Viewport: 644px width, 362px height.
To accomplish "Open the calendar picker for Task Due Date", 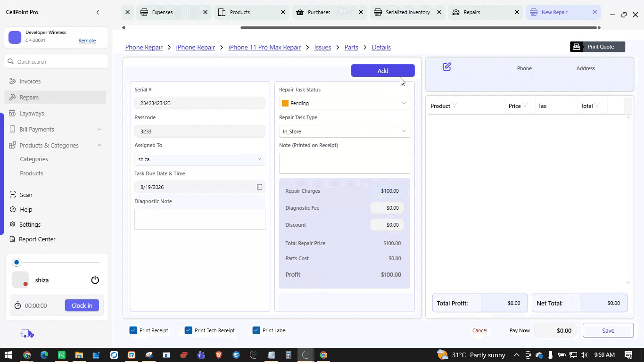I will pyautogui.click(x=259, y=187).
